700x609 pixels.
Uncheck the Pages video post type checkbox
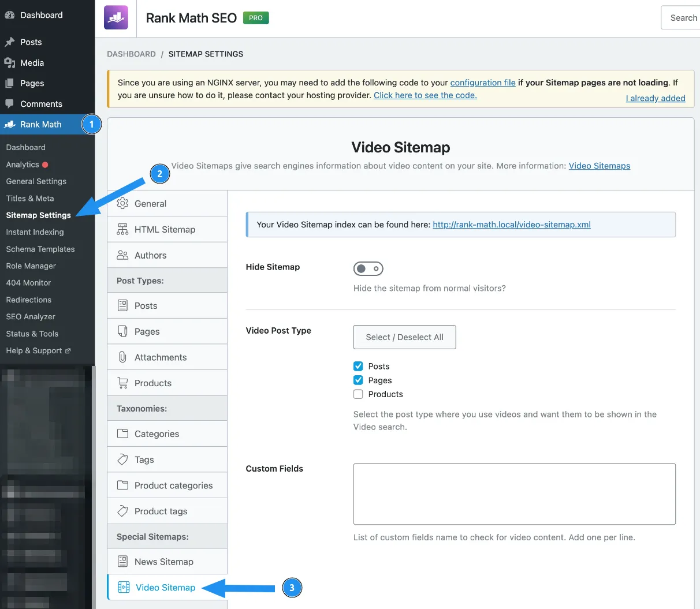point(358,380)
